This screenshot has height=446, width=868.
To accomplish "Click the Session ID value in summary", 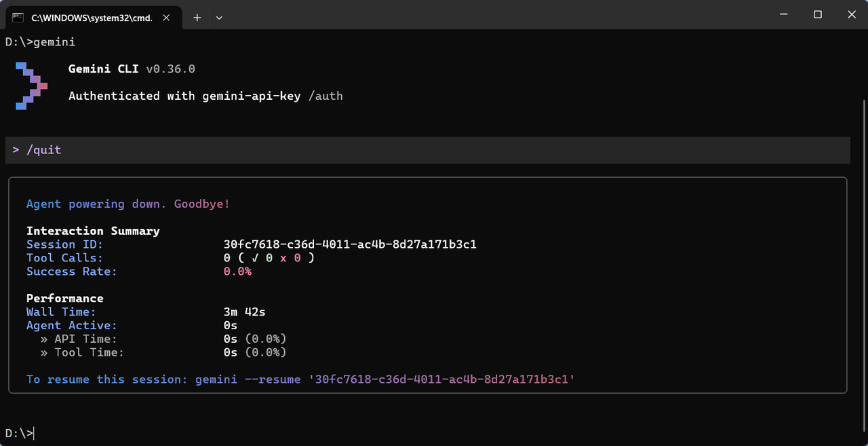I will click(350, 244).
